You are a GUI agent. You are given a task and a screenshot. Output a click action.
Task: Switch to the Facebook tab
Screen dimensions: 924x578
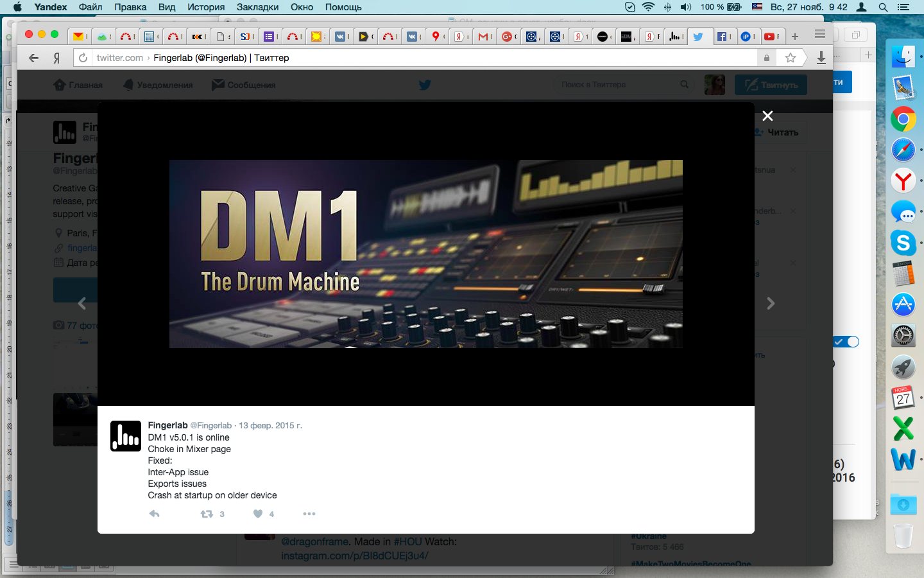pyautogui.click(x=723, y=37)
